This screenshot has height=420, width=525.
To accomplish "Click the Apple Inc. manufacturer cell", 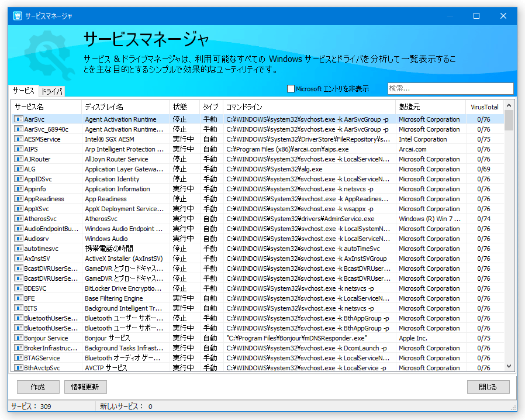I will click(413, 338).
